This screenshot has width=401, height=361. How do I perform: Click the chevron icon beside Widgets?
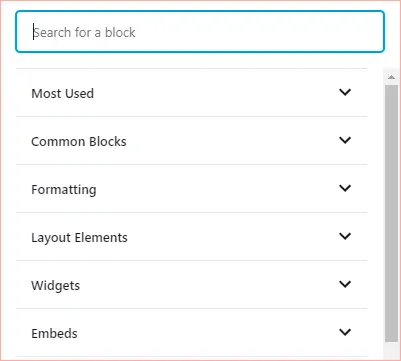(345, 284)
